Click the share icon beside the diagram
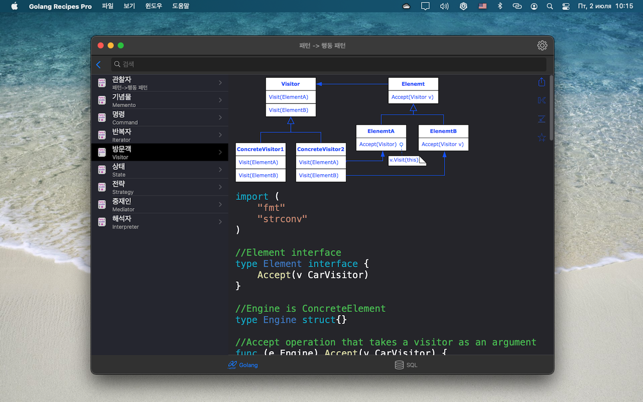 tap(542, 82)
